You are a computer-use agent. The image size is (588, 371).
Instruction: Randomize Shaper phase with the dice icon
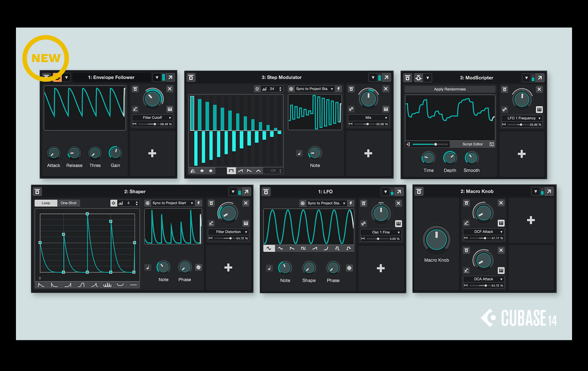(198, 267)
